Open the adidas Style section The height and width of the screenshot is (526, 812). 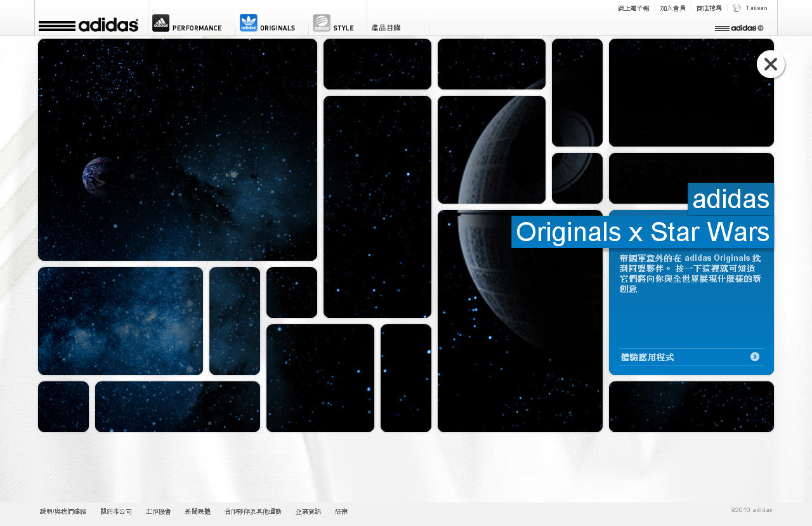pyautogui.click(x=333, y=23)
